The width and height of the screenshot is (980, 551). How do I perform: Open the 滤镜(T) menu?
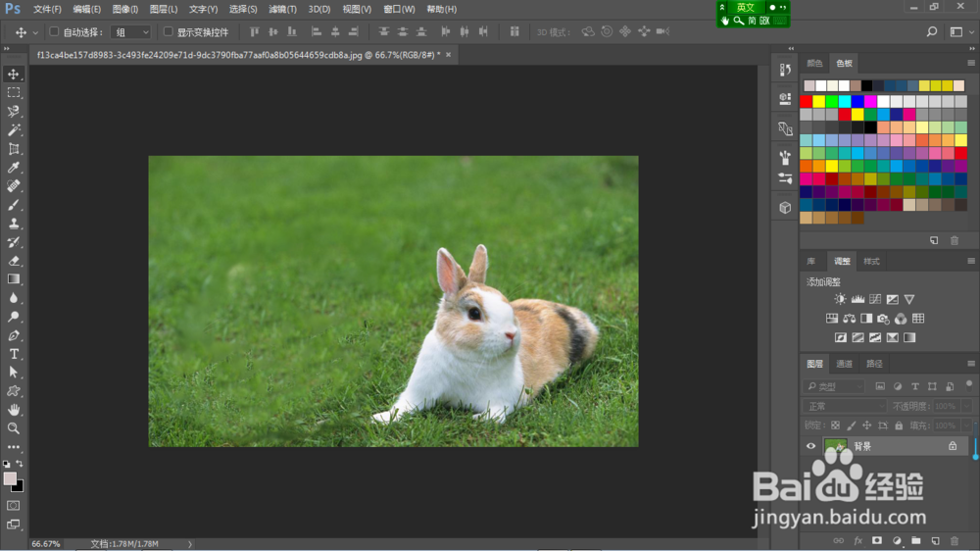click(283, 9)
